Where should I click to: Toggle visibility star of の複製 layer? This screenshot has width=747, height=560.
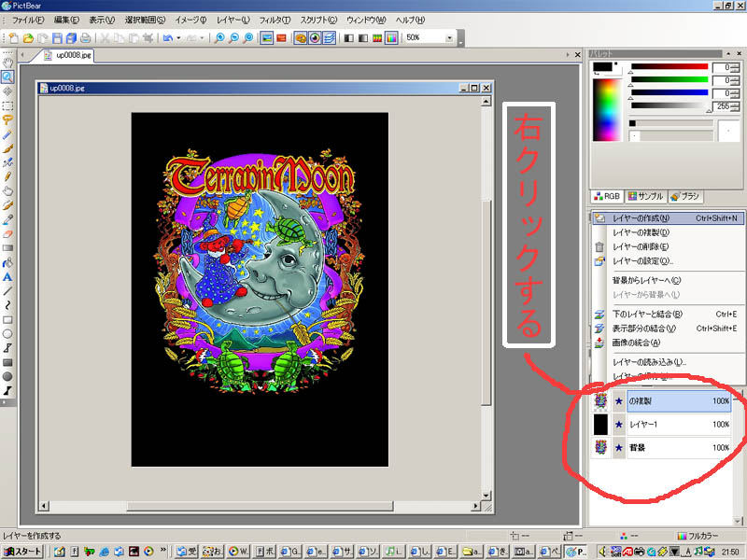click(619, 401)
